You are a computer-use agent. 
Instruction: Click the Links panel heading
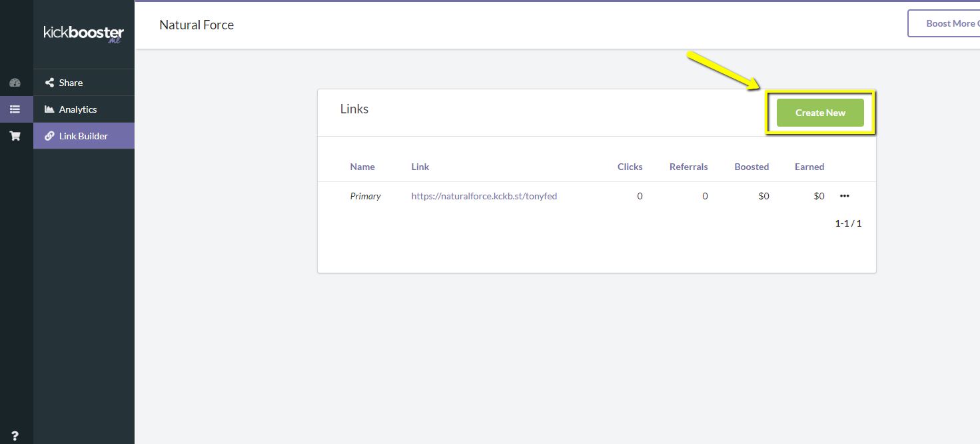[x=354, y=109]
